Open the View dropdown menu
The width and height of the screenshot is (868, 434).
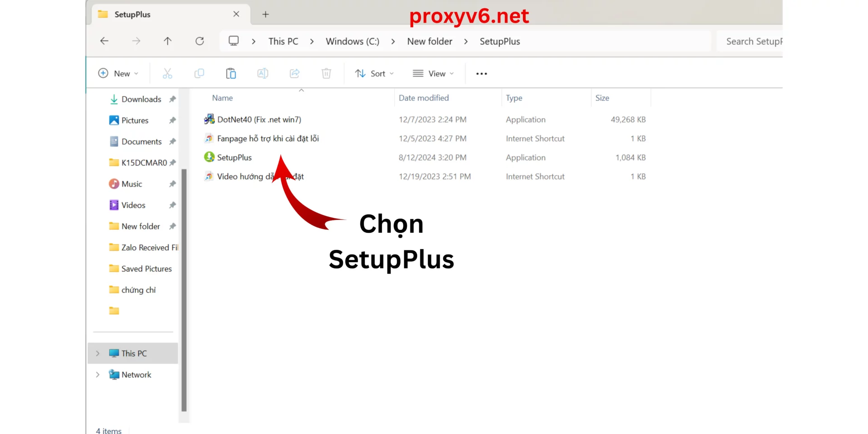click(434, 73)
